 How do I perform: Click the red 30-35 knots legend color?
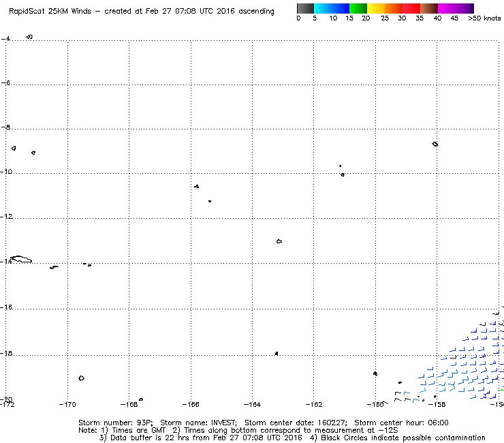tap(411, 8)
